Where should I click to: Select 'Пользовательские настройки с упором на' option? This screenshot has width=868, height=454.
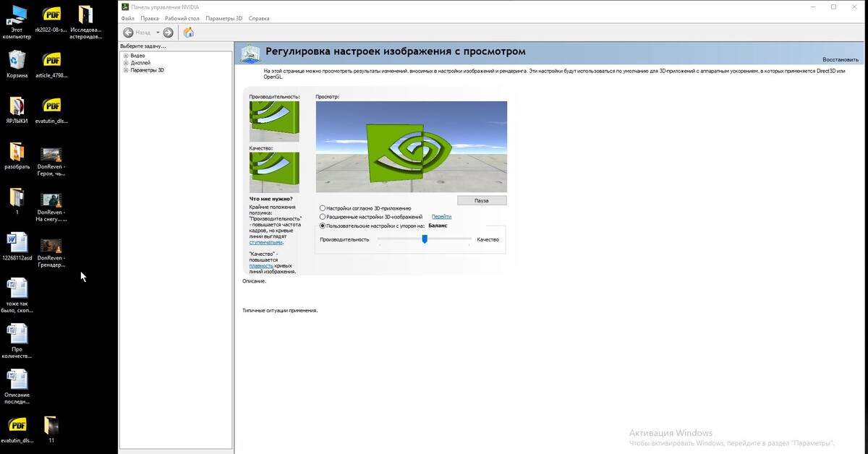(x=323, y=226)
